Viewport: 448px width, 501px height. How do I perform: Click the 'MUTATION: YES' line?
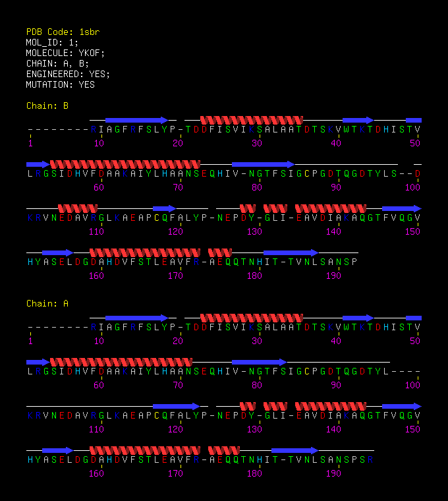click(x=61, y=84)
